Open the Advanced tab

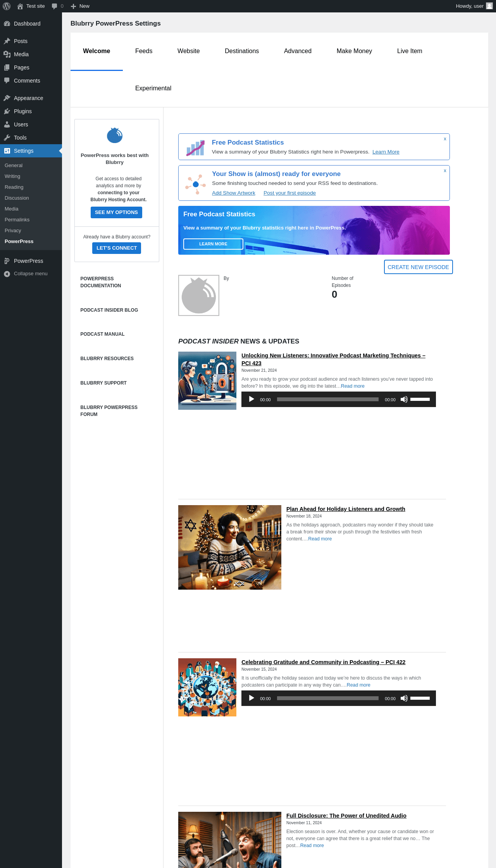click(x=298, y=51)
